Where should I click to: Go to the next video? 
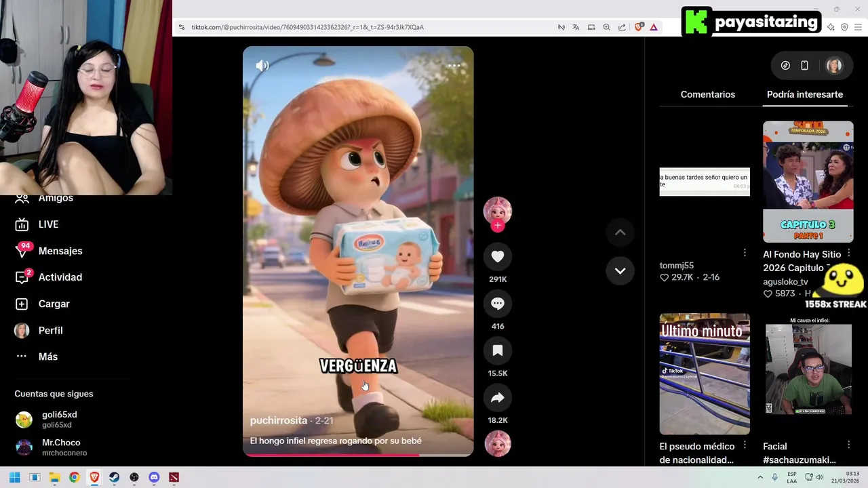[620, 270]
